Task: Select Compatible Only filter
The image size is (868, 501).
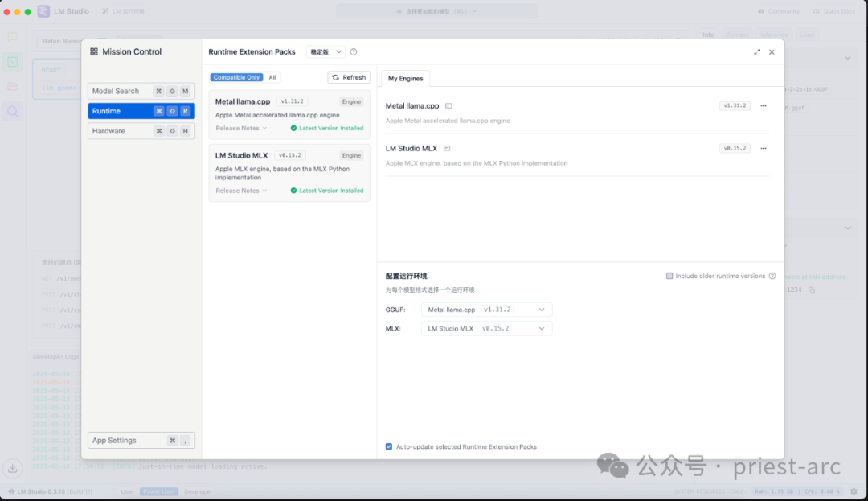Action: (x=236, y=77)
